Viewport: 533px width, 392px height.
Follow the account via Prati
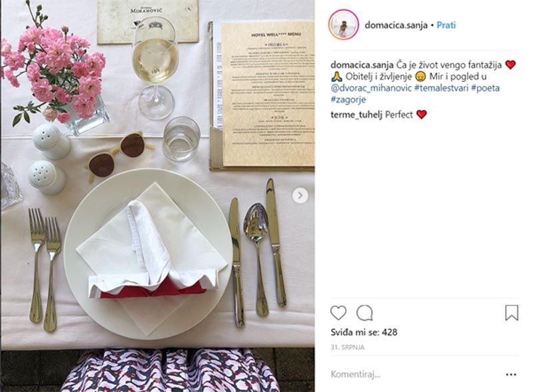(446, 25)
